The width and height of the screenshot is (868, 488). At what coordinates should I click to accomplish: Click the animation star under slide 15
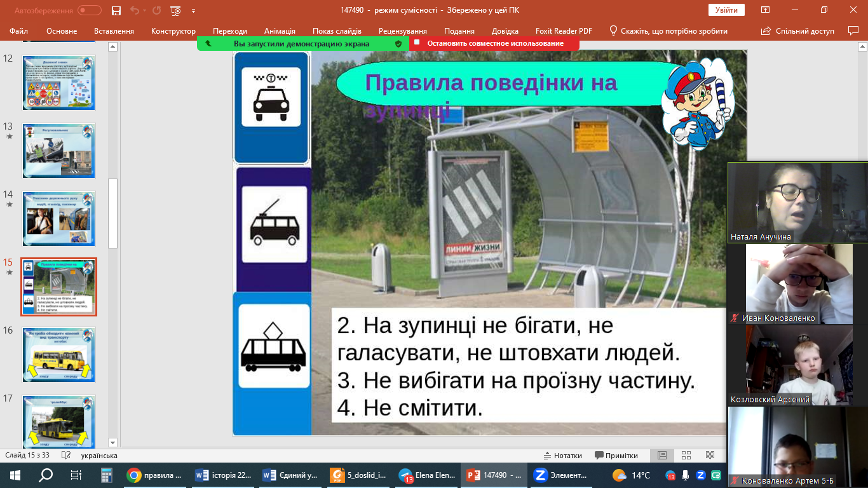[x=8, y=273]
